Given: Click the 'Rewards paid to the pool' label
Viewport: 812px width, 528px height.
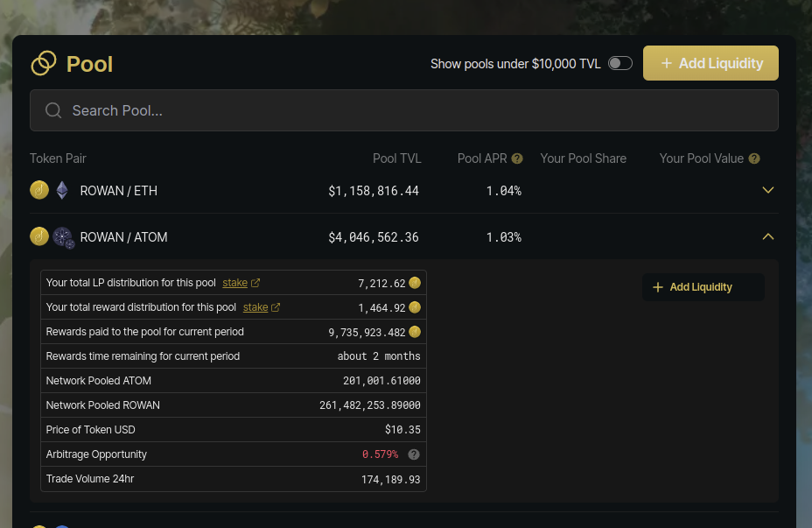Looking at the screenshot, I should tap(144, 332).
